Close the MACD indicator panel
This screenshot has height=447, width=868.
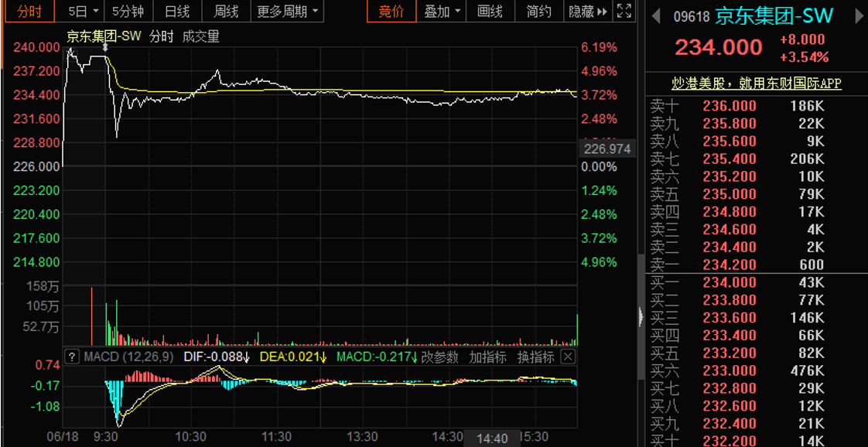[x=568, y=357]
